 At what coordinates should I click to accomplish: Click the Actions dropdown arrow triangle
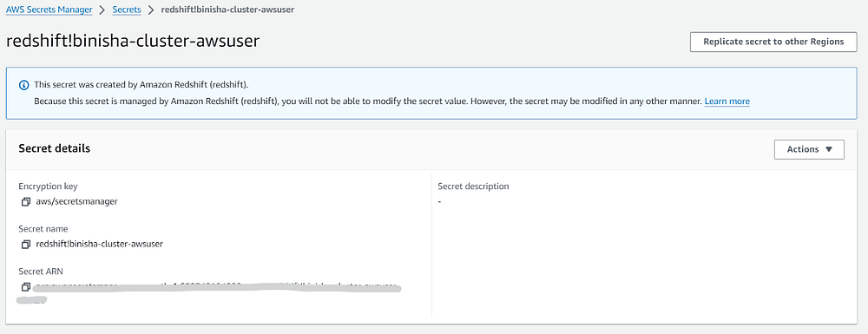click(x=829, y=149)
